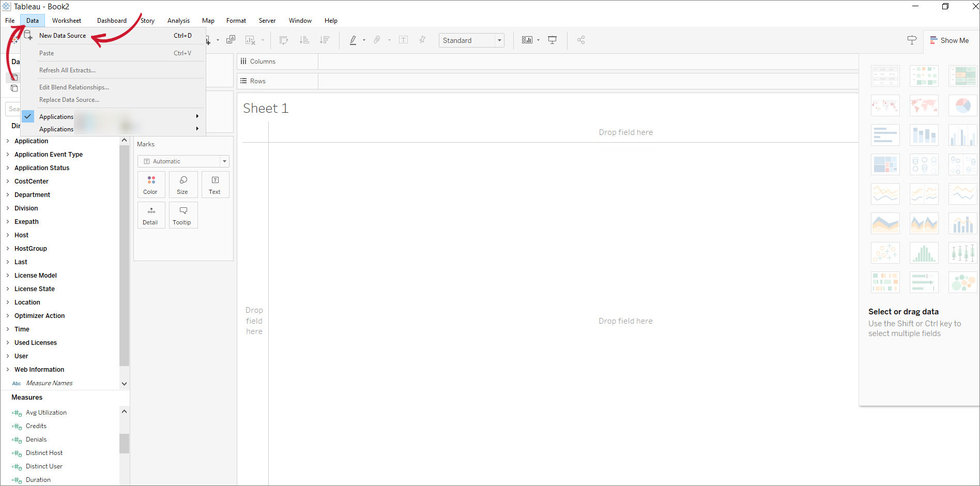Click the Color button in Marks card
Screen dimensions: 980x486
(x=151, y=185)
